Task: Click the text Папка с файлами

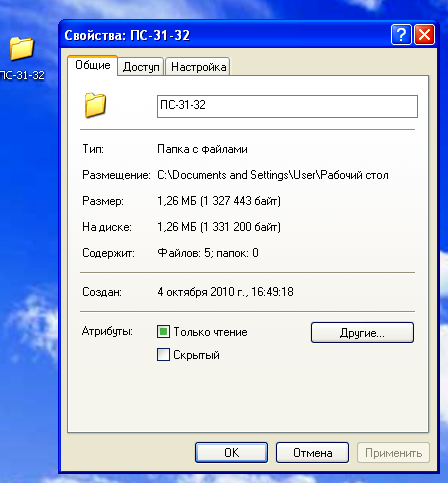Action: coord(202,149)
